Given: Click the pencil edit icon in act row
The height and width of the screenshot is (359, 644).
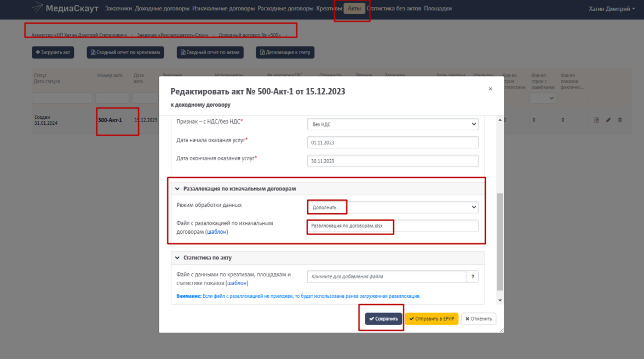Looking at the screenshot, I should (608, 120).
